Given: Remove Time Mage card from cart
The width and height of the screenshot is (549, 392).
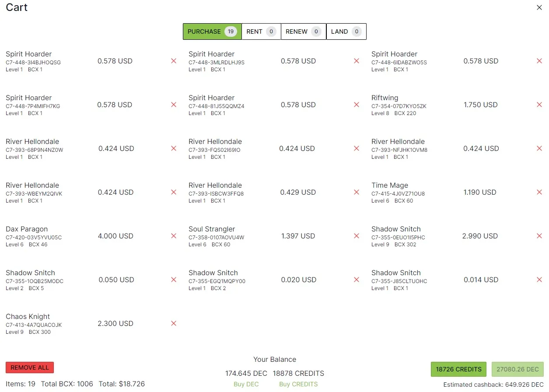Looking at the screenshot, I should coord(539,192).
